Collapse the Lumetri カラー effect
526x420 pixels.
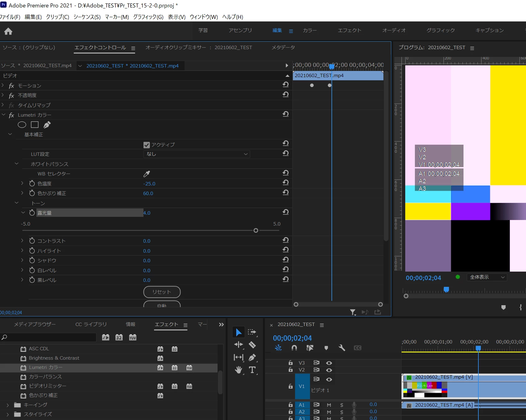3,115
